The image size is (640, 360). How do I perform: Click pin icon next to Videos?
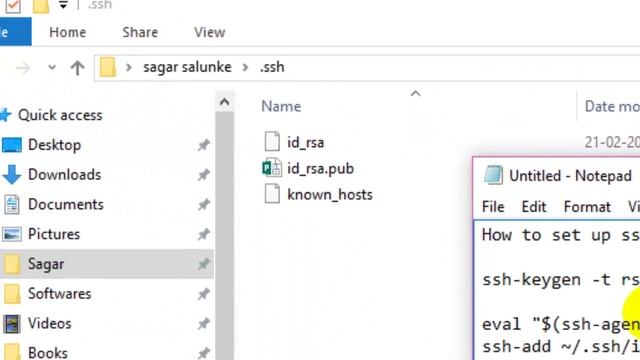tap(203, 324)
